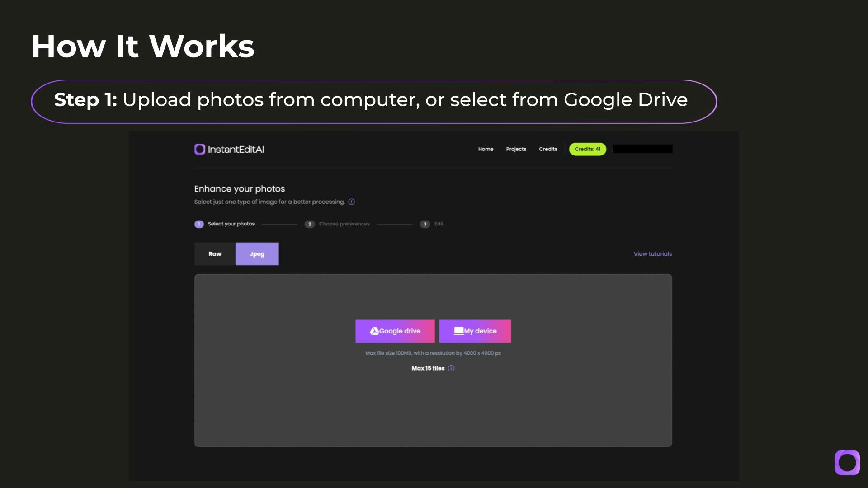Click step 1 circle Select your photos
Viewport: 868px width, 488px height.
199,224
